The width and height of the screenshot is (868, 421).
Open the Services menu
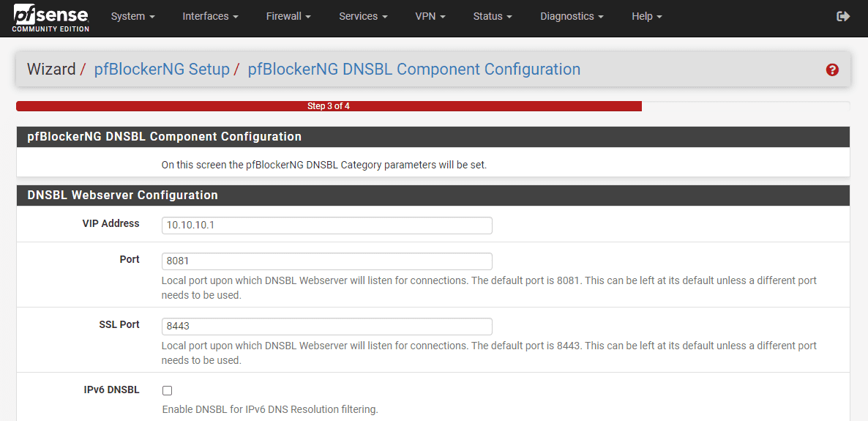(363, 16)
